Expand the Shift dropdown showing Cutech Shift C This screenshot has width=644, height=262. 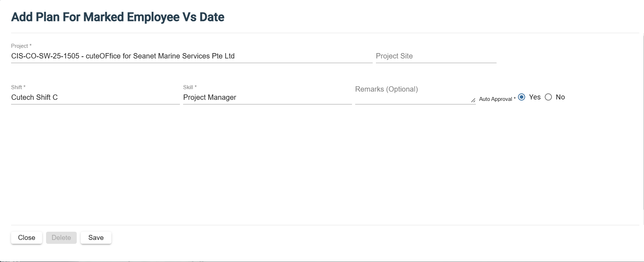pyautogui.click(x=95, y=97)
